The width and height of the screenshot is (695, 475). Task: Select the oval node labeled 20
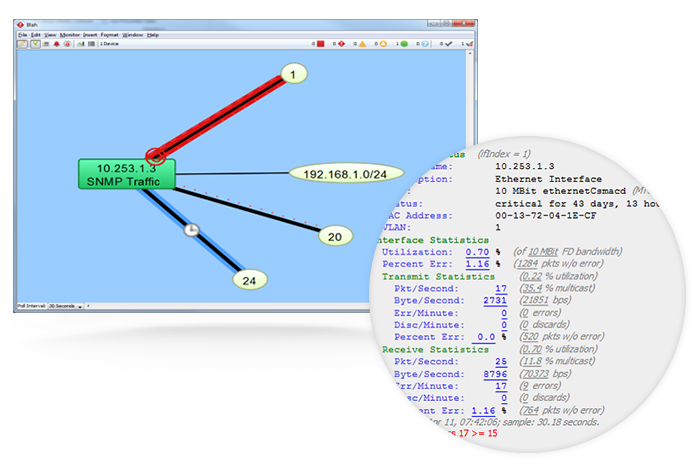click(336, 236)
